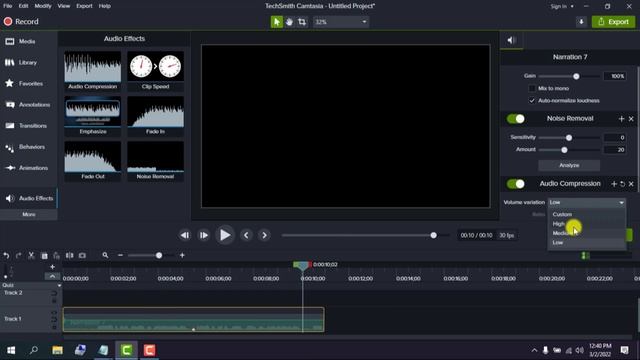
Task: Click the next frame step button
Action: point(203,235)
